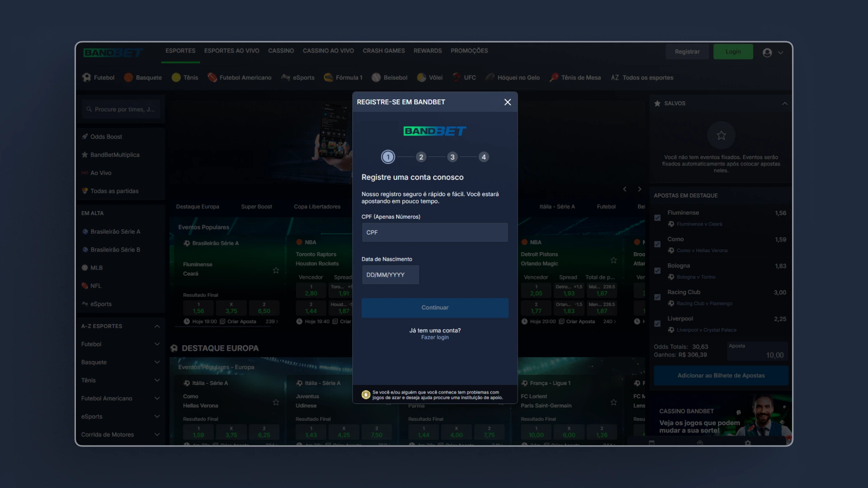Open the Cassino ao Vivo menu
Screen dimensions: 868x488
[x=328, y=51]
